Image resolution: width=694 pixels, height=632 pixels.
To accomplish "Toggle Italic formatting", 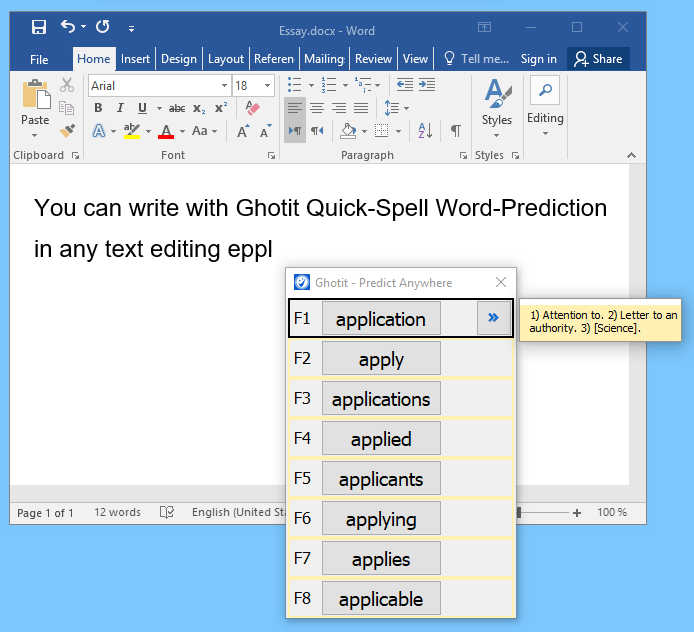I will 120,108.
